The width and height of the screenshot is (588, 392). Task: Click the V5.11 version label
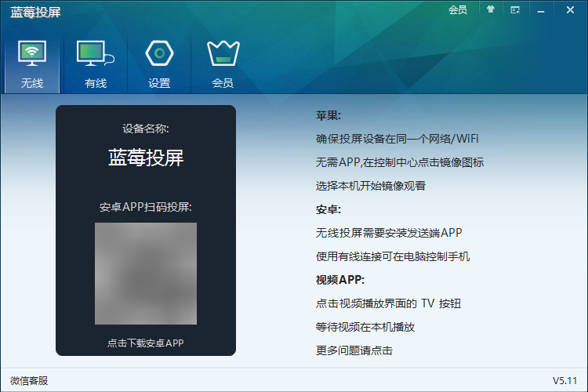564,381
